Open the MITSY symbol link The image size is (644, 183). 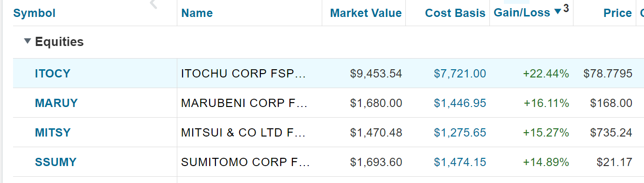[x=53, y=133]
